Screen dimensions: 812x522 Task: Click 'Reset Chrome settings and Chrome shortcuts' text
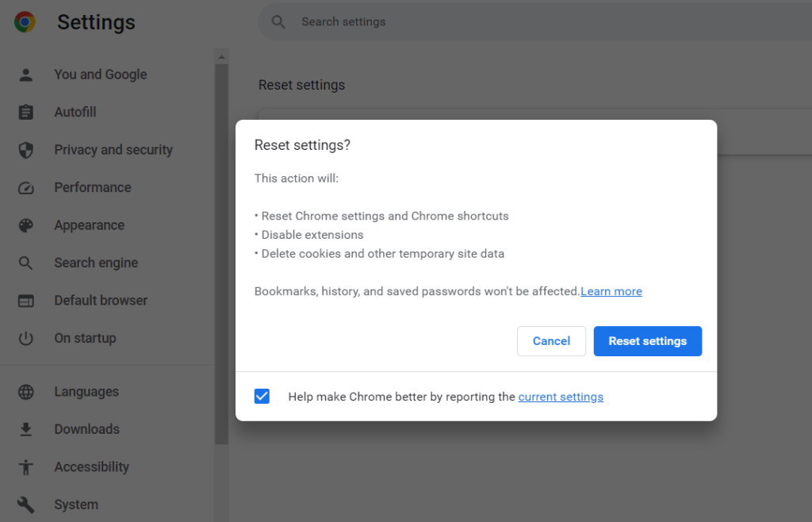pyautogui.click(x=385, y=217)
